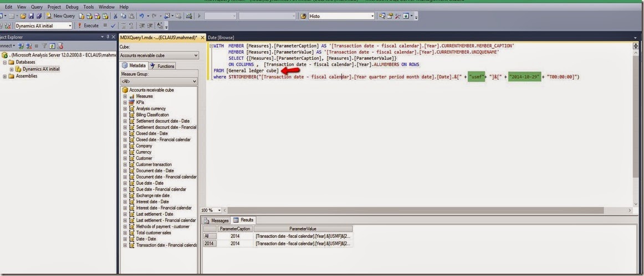
Task: Click the Activity Monitor icon
Action: pos(189,16)
